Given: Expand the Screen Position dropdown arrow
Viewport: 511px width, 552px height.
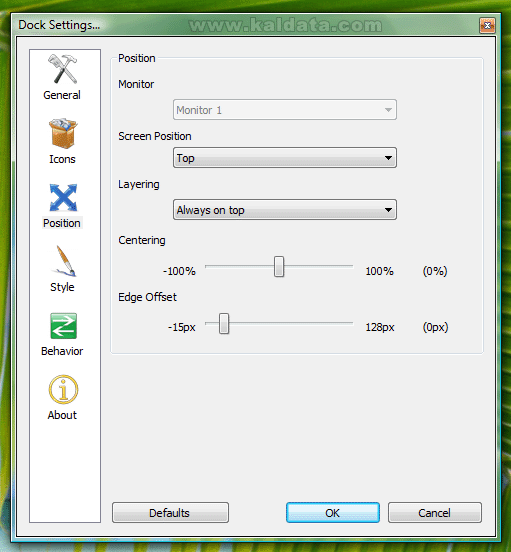Looking at the screenshot, I should [388, 158].
